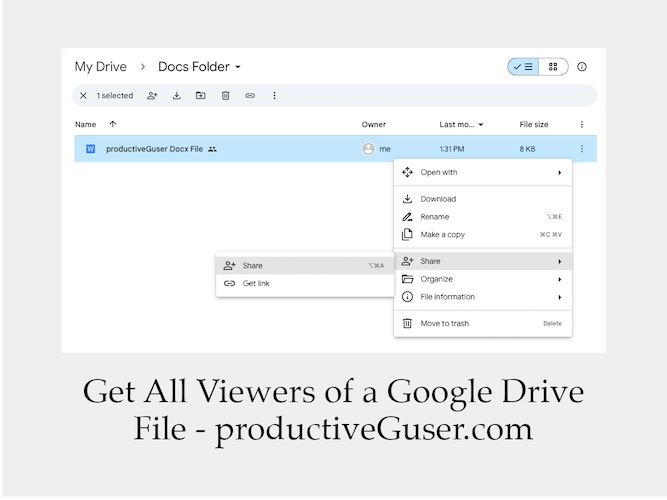Click the Move to trash bin icon
This screenshot has height=500, width=667.
407,323
